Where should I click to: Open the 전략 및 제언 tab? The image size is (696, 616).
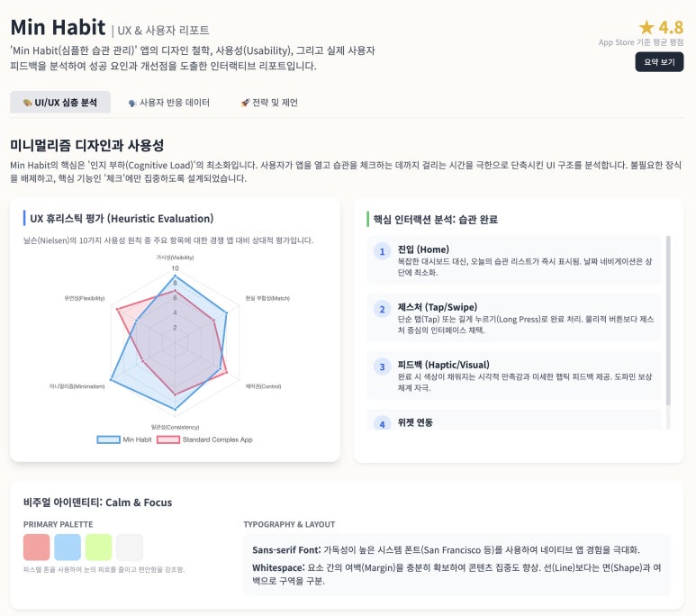269,103
